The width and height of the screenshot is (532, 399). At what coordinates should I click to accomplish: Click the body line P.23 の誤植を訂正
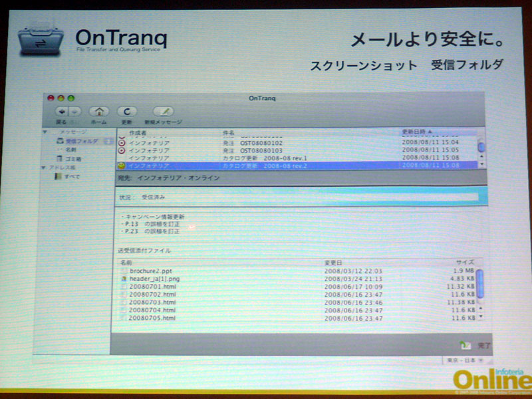[x=152, y=231]
